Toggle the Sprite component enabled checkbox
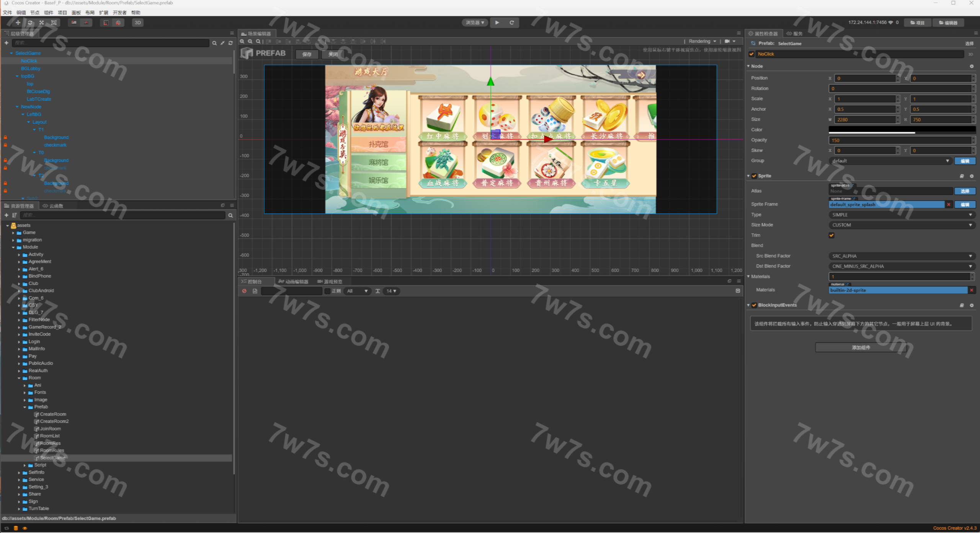Screen dimensions: 980x533 coord(754,176)
